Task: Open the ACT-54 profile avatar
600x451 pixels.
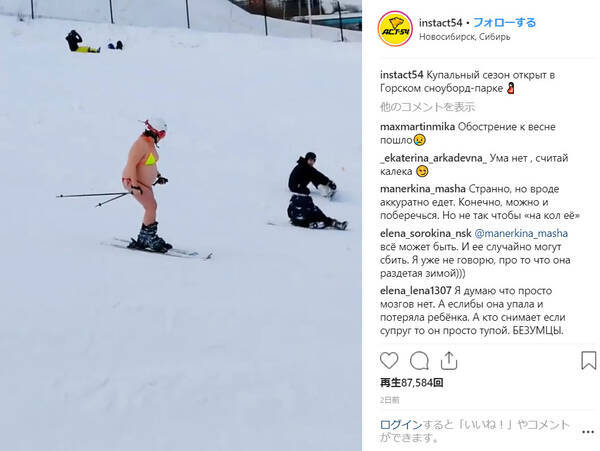Action: click(395, 29)
